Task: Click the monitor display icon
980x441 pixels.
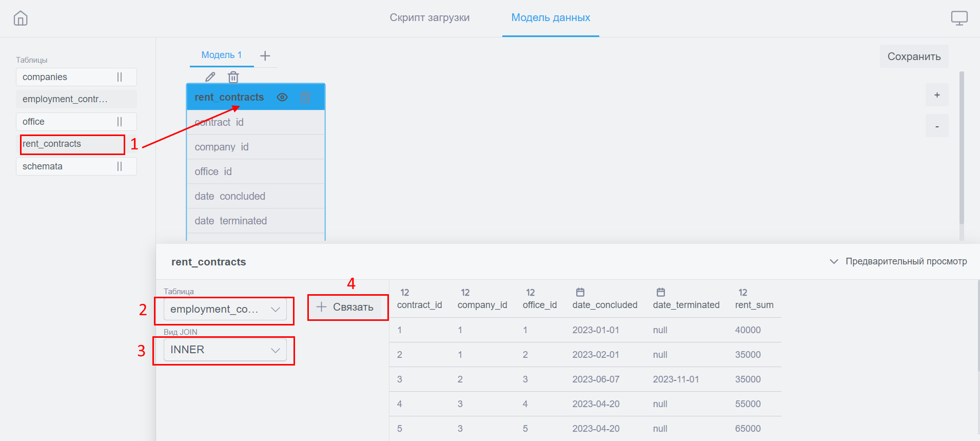Action: (959, 18)
